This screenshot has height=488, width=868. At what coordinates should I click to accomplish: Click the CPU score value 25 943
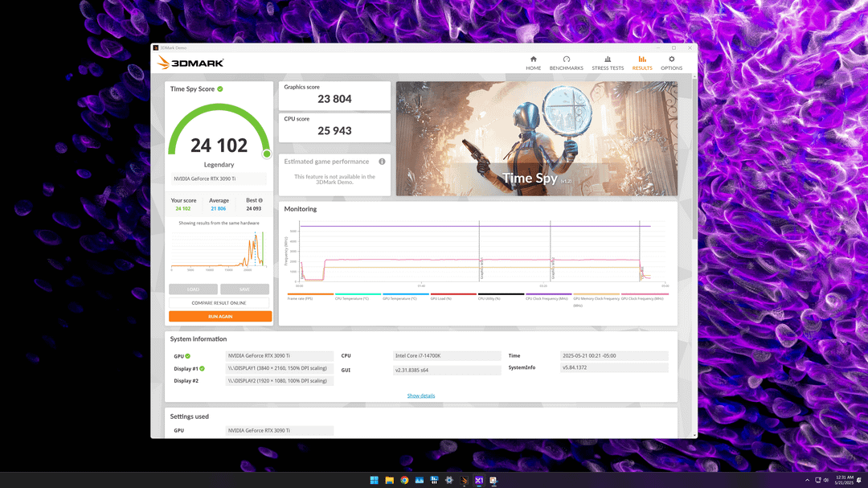pos(334,131)
